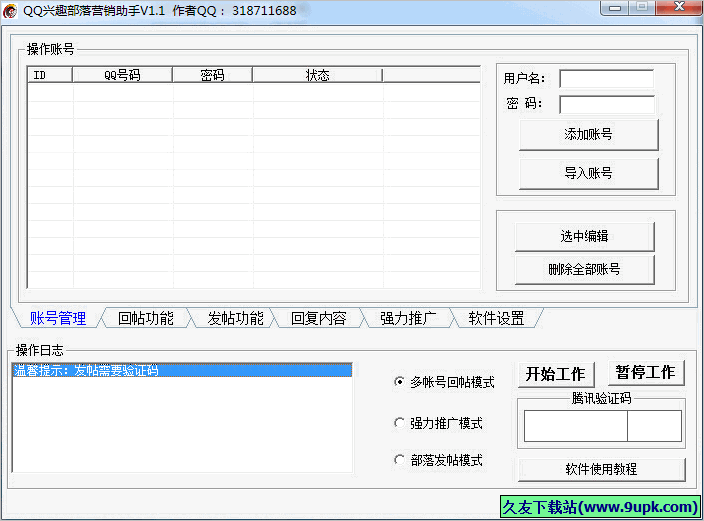Open the 强力推广 tab
This screenshot has width=704, height=521.
(408, 318)
